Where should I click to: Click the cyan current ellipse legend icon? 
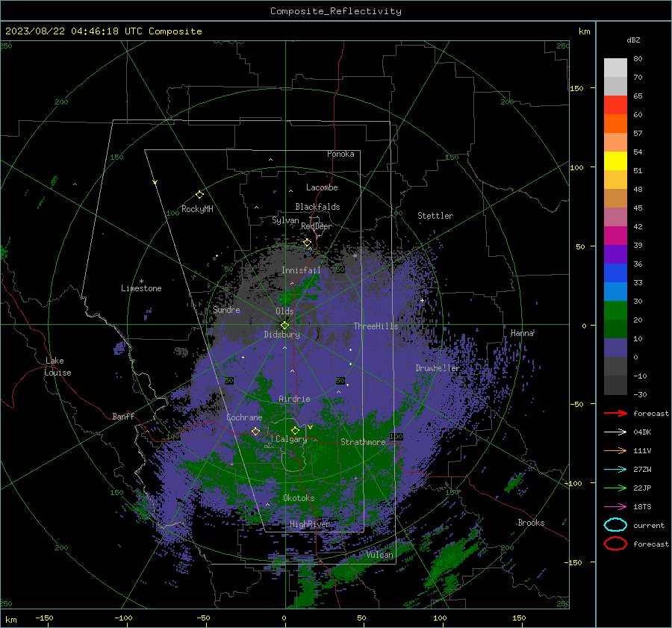(x=615, y=525)
